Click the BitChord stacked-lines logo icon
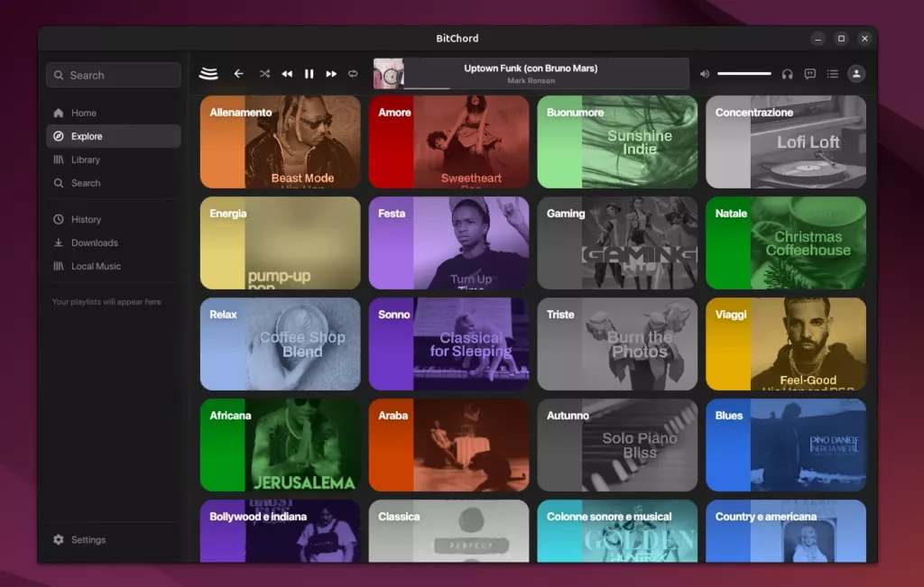The image size is (924, 587). click(208, 74)
